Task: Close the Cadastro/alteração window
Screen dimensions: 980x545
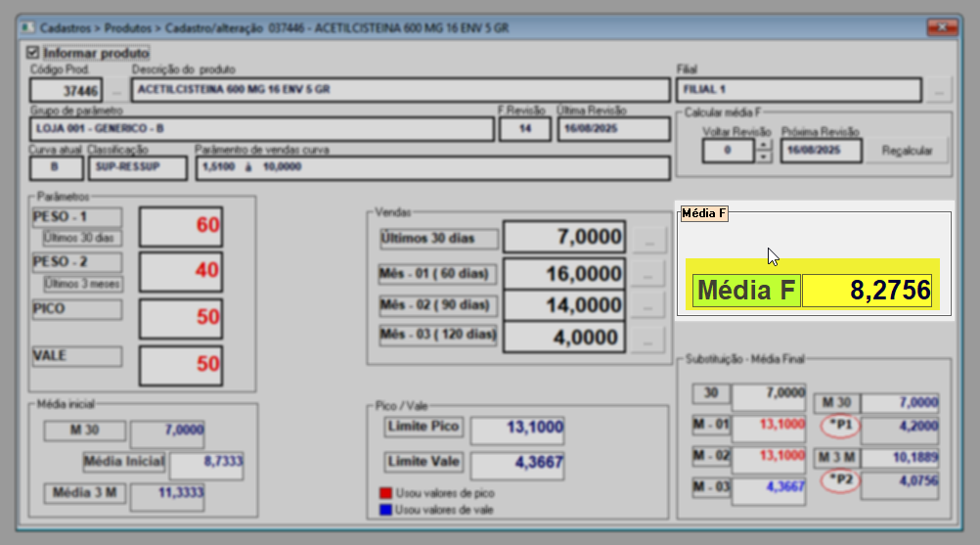Action: pyautogui.click(x=942, y=26)
